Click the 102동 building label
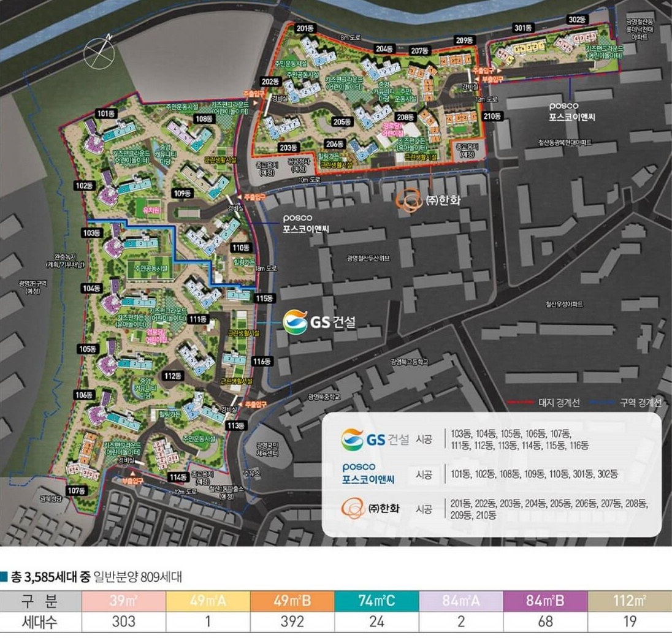 (x=85, y=186)
